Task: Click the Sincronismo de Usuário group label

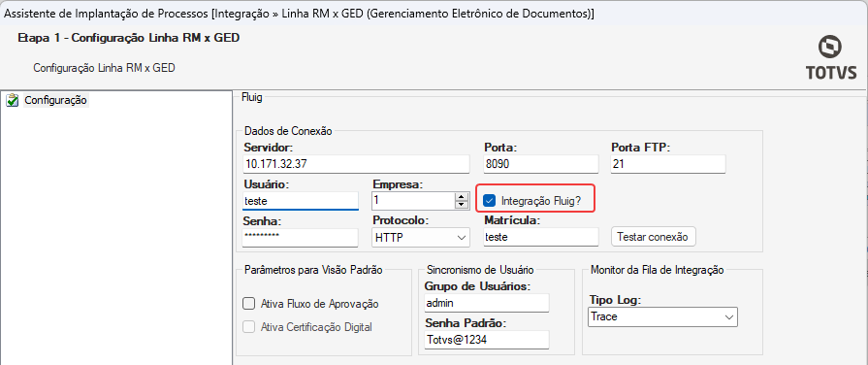Action: (480, 270)
